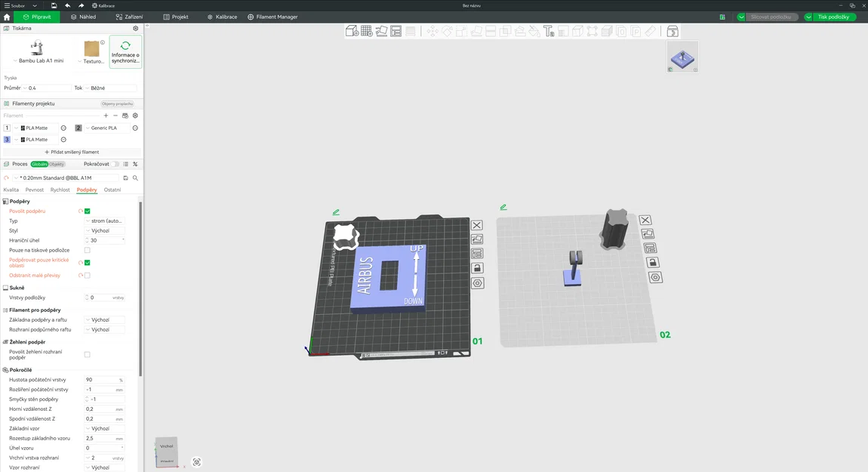The height and width of the screenshot is (472, 868).
Task: Click the Arrange all objects icon
Action: [x=396, y=31]
